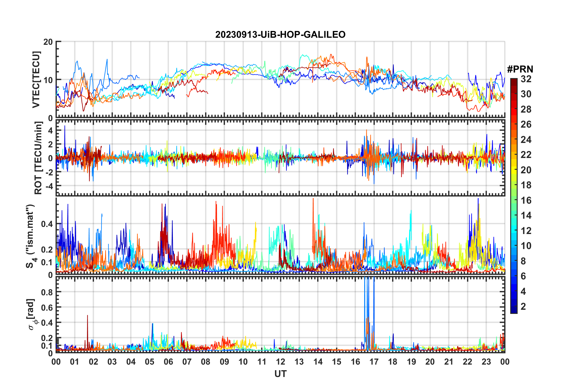Screen dimensions: 561x392
Task: Select colorbar tick label 16
Action: coord(526,200)
